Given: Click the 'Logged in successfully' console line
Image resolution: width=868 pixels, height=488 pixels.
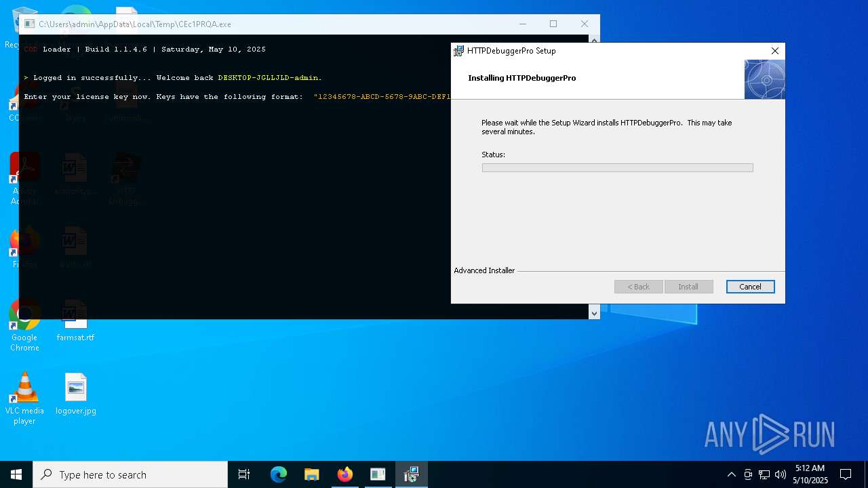Looking at the screenshot, I should tap(173, 78).
